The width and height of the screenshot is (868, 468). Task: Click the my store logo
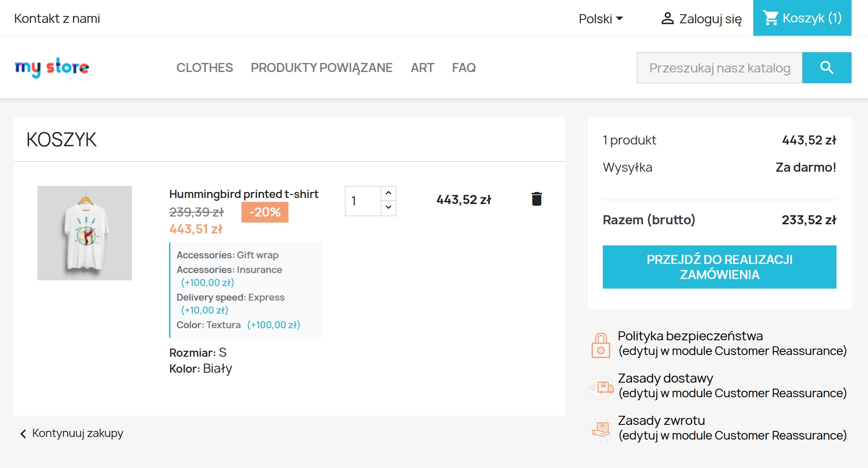(52, 67)
